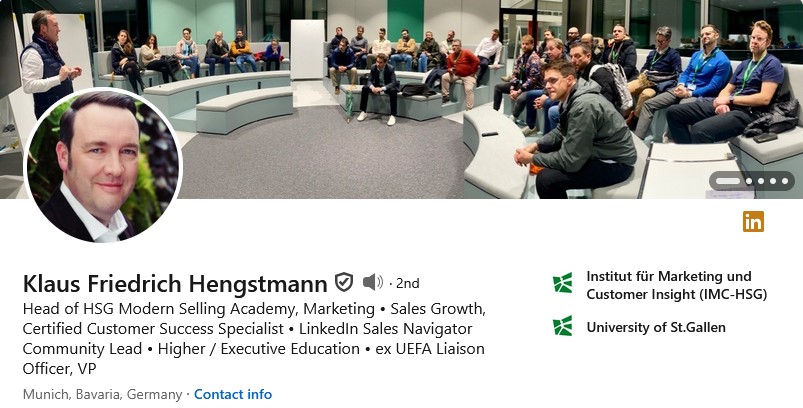Go to the third banner slide dot

(760, 181)
